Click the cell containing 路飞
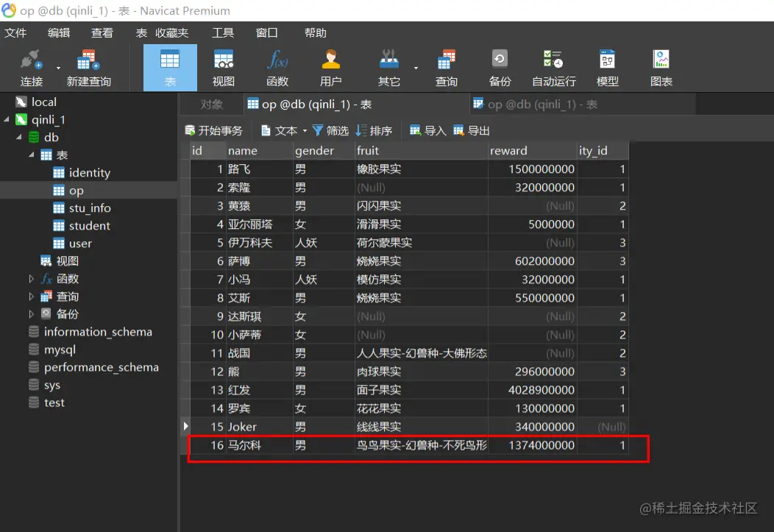Screen dimensions: 774x532 pyautogui.click(x=259, y=169)
